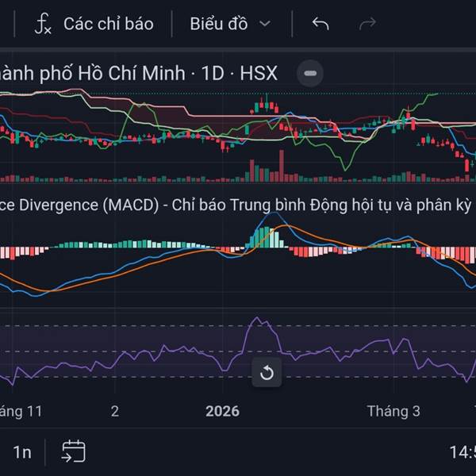The image size is (476, 476).
Task: Click the go-to-date calendar icon
Action: (x=73, y=451)
